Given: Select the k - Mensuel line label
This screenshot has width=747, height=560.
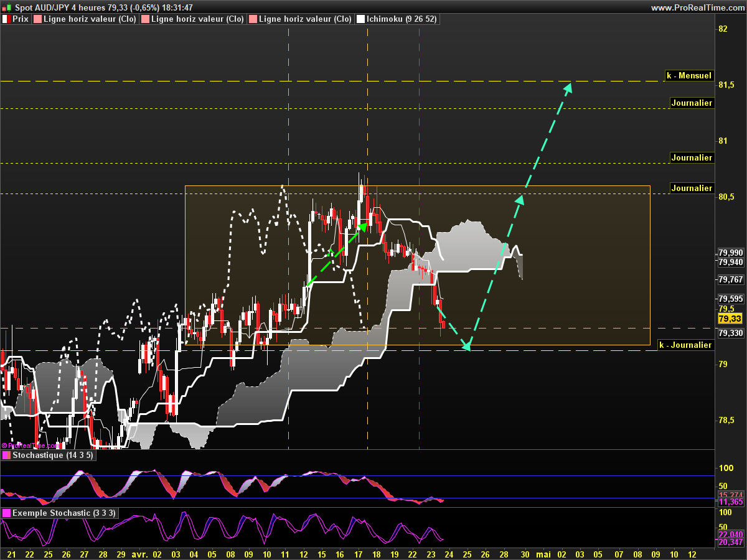Looking at the screenshot, I should tap(688, 76).
